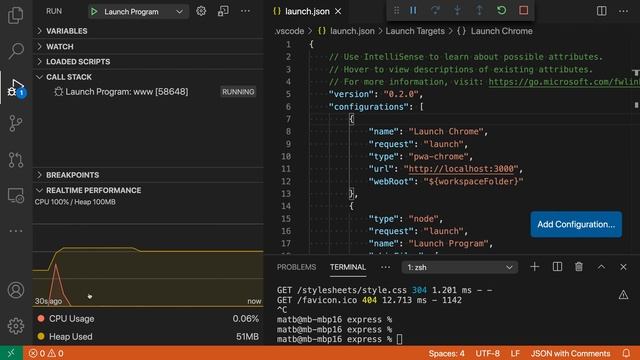Expand the Watch section
The width and height of the screenshot is (640, 360).
(x=148, y=47)
